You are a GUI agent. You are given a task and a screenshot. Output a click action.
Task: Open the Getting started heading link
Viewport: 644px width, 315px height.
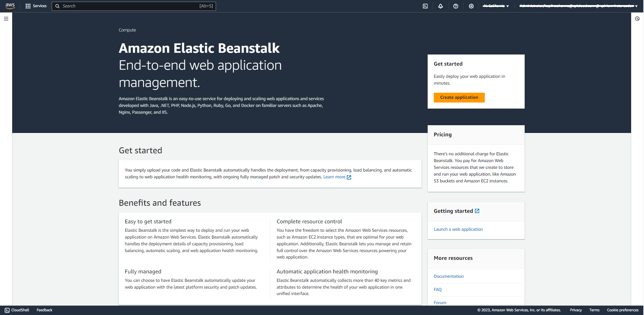pyautogui.click(x=453, y=211)
